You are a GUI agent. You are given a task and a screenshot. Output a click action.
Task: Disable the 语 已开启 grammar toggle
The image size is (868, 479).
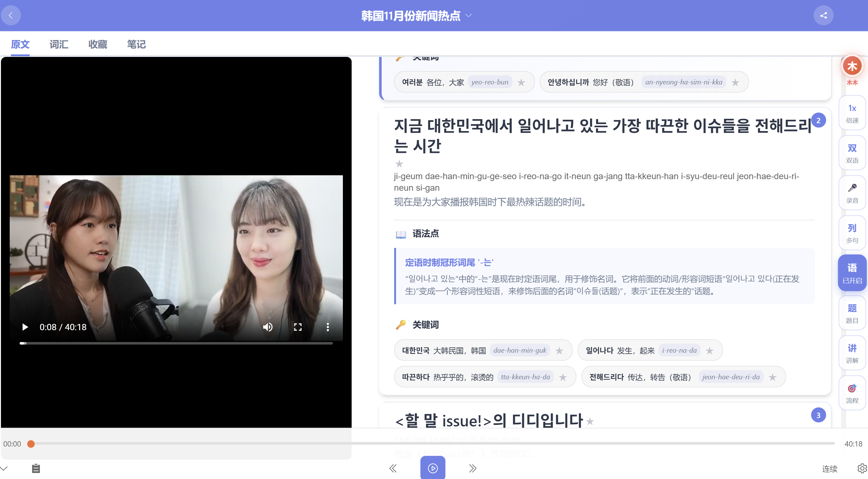point(852,273)
